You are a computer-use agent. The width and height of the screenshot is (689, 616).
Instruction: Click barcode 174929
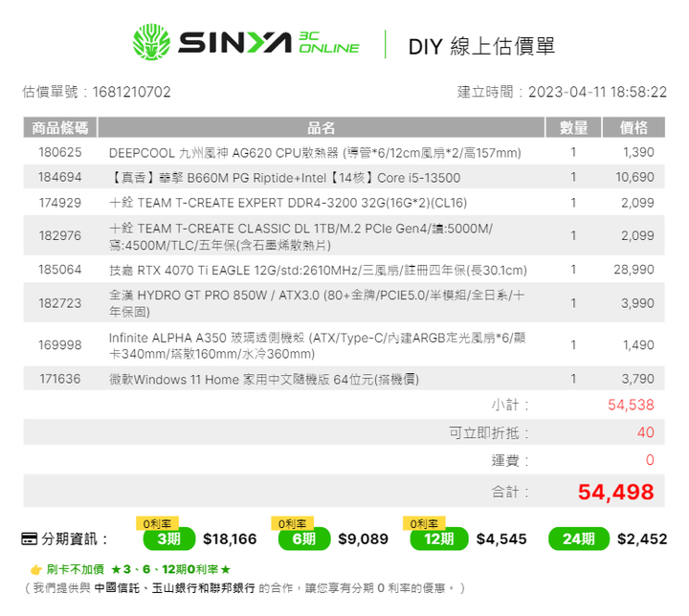pos(60,203)
